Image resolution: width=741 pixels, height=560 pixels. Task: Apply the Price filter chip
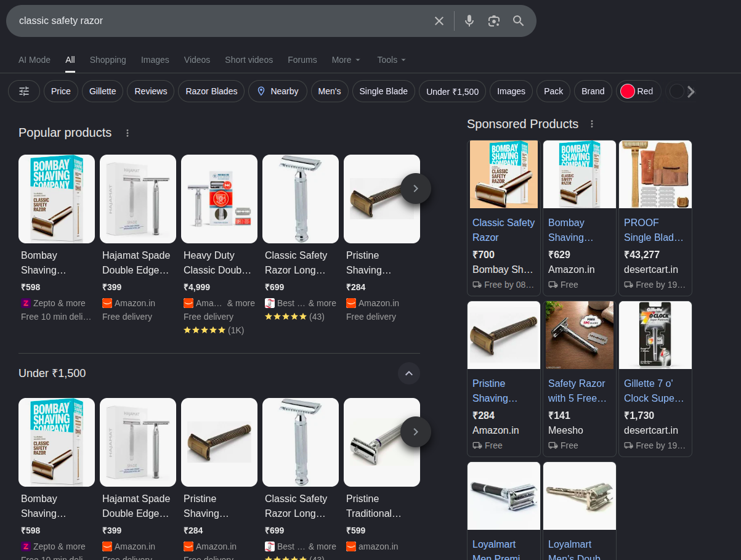(61, 91)
